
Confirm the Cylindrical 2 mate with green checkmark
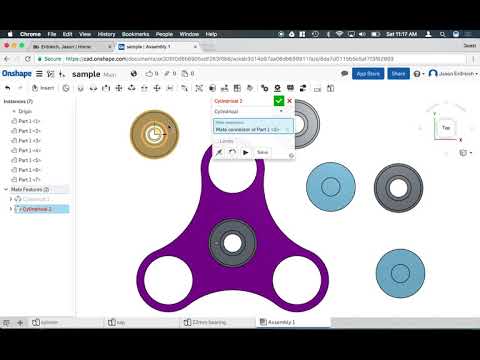[x=279, y=101]
